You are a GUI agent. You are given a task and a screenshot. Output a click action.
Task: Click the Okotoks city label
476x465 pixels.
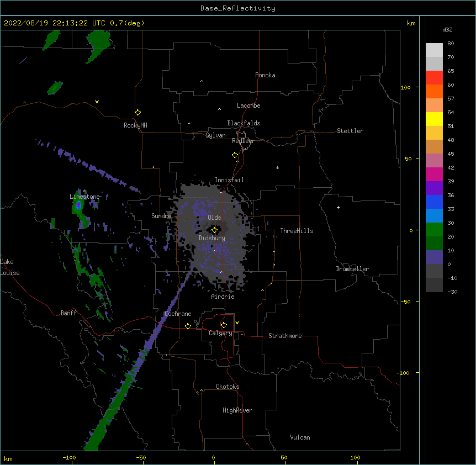pos(228,387)
